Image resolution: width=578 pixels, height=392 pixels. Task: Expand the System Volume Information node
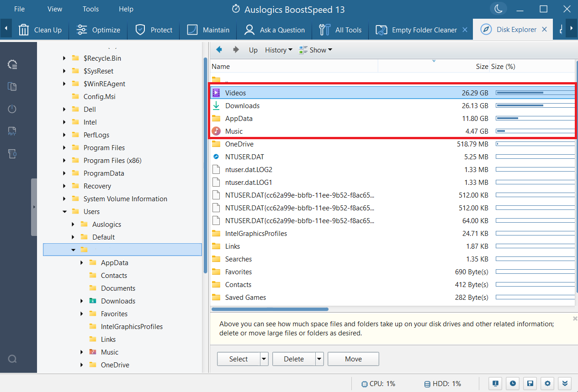pos(64,199)
